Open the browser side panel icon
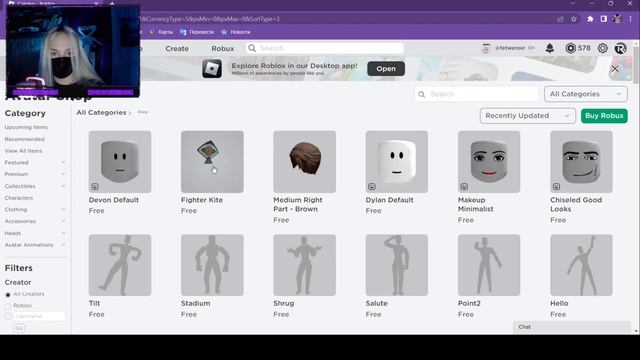The width and height of the screenshot is (640, 360). (603, 19)
